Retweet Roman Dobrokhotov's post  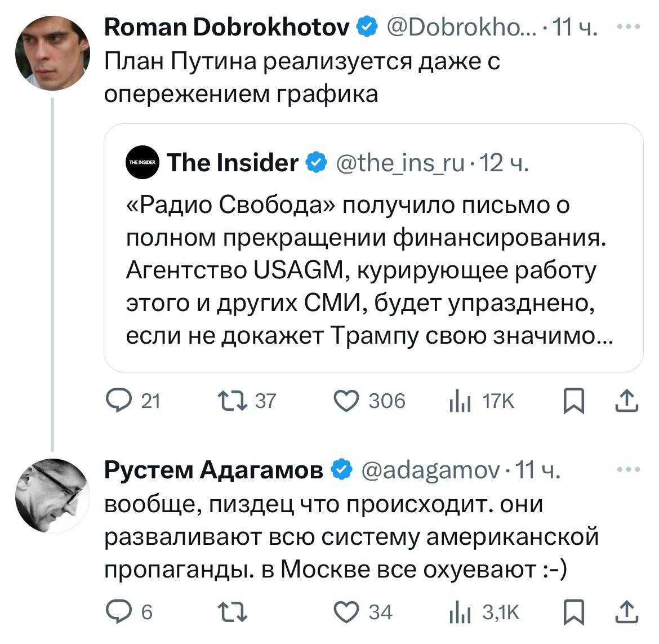pyautogui.click(x=233, y=401)
